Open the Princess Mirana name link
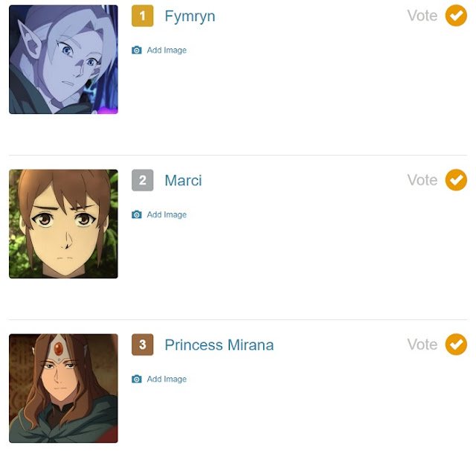The image size is (476, 451). pos(219,345)
